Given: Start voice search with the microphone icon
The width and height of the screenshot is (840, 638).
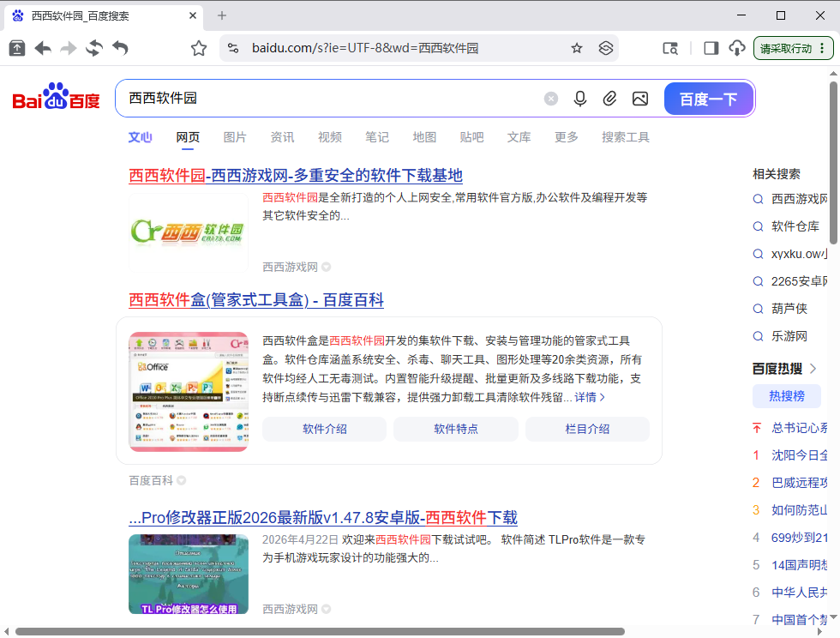Looking at the screenshot, I should tap(579, 99).
